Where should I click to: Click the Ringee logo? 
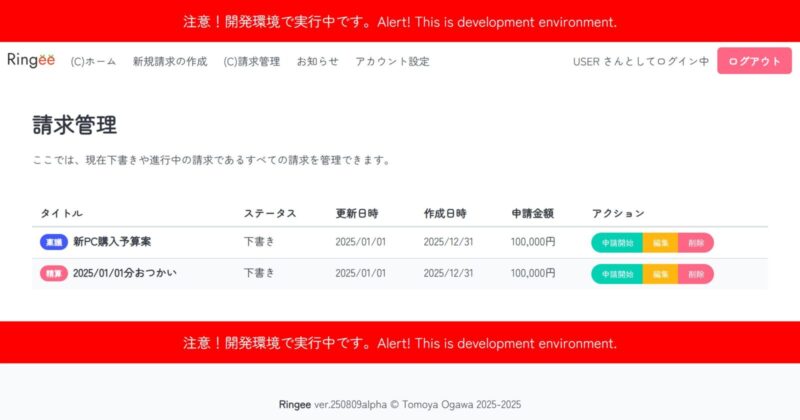pos(31,61)
